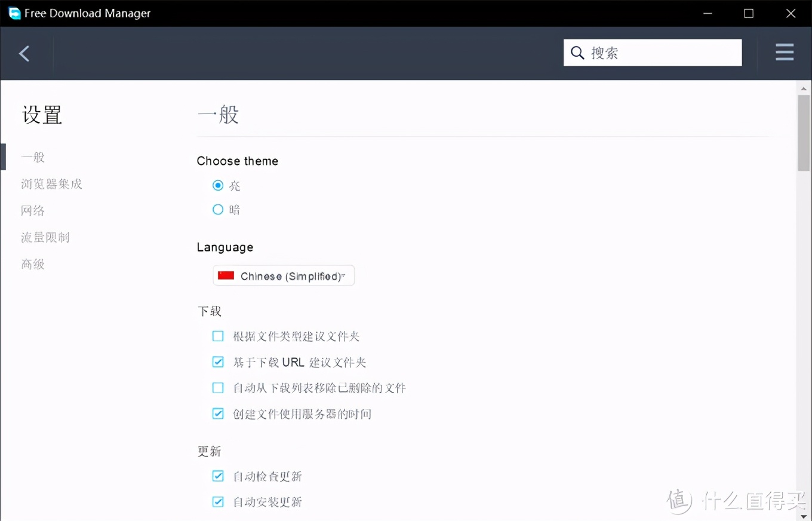Uncheck 自动安装更新
The width and height of the screenshot is (812, 521).
click(x=218, y=501)
